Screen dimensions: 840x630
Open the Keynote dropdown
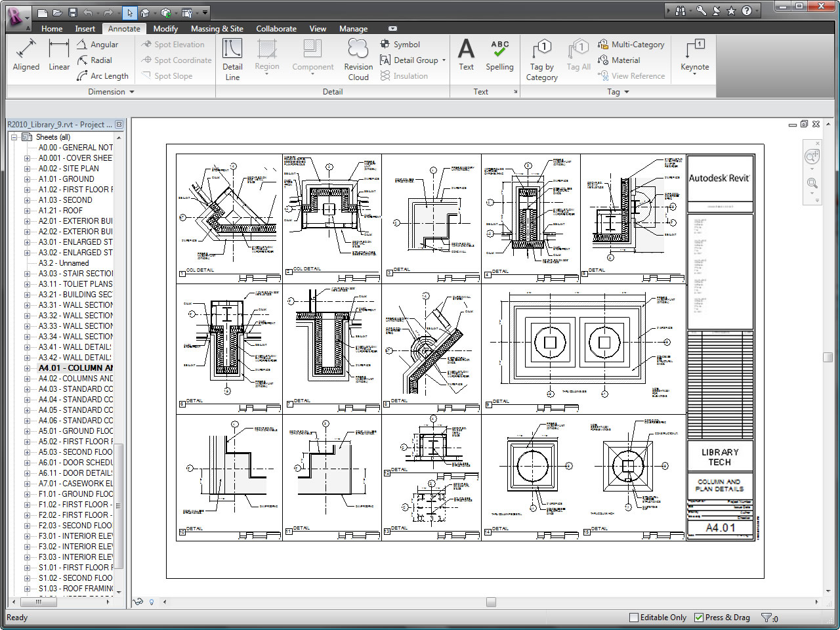click(x=695, y=74)
